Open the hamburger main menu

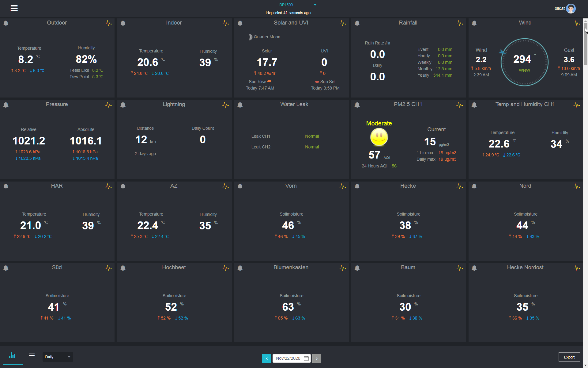[x=14, y=8]
